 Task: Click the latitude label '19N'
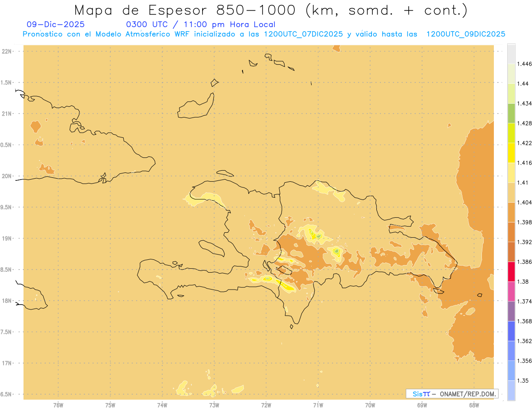pos(7,239)
